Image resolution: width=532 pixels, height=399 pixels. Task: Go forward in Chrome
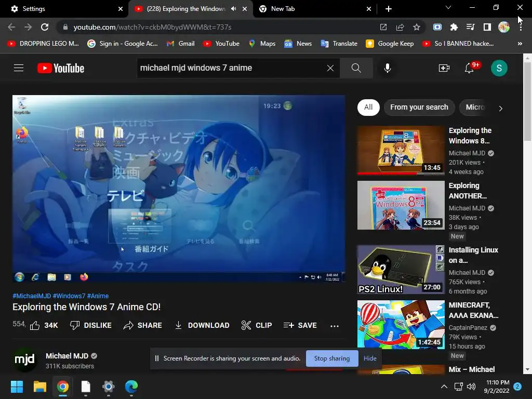pos(28,27)
